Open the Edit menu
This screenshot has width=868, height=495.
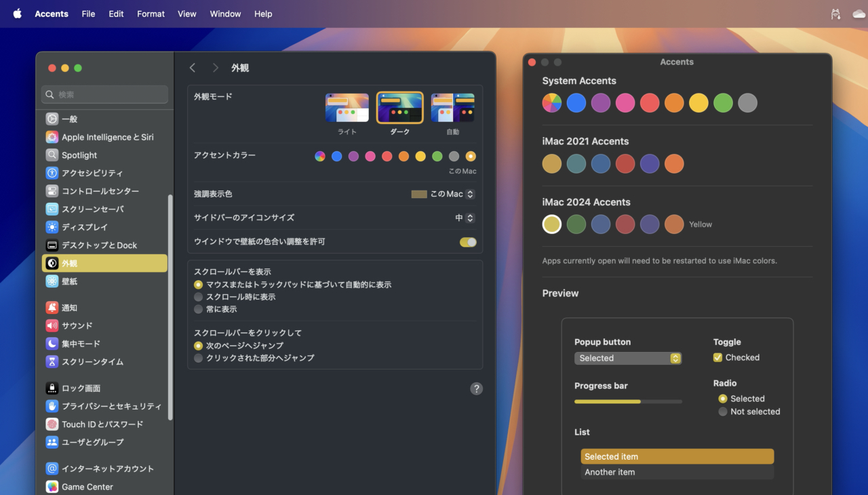[116, 14]
